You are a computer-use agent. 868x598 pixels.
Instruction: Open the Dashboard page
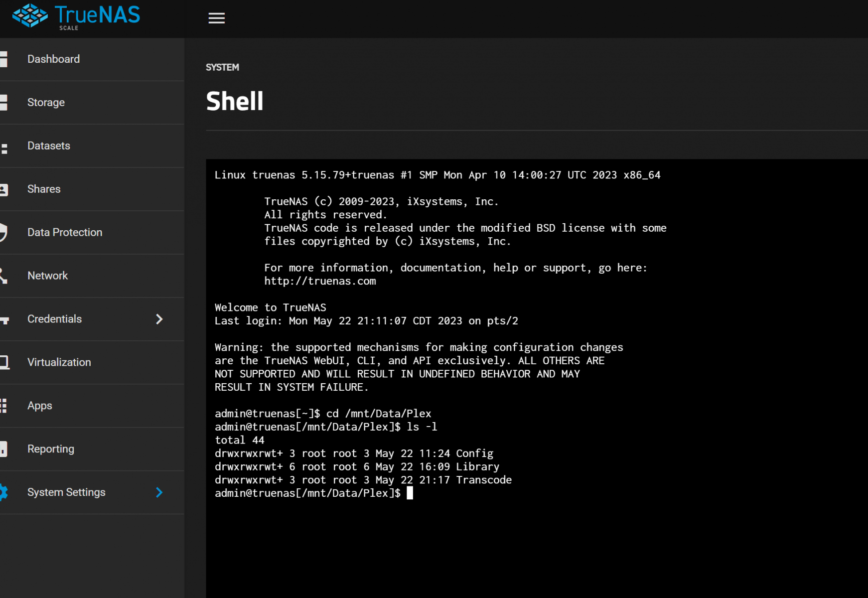92,59
